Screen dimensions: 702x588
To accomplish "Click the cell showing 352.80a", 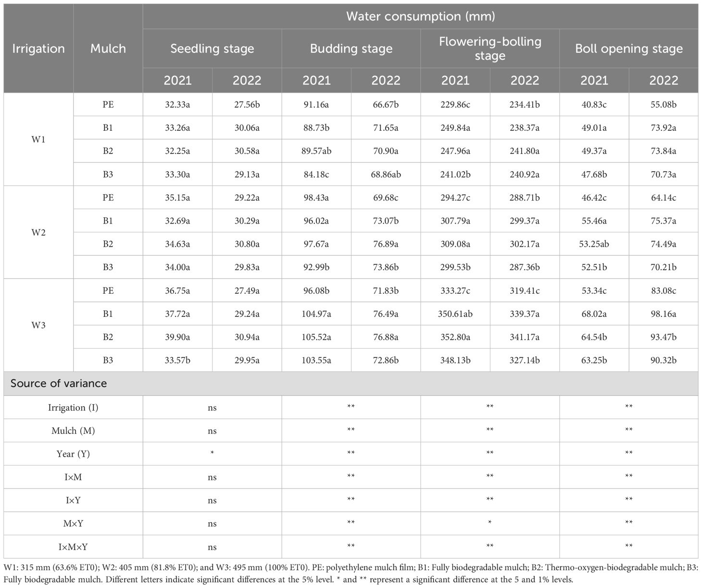I will 455,337.
